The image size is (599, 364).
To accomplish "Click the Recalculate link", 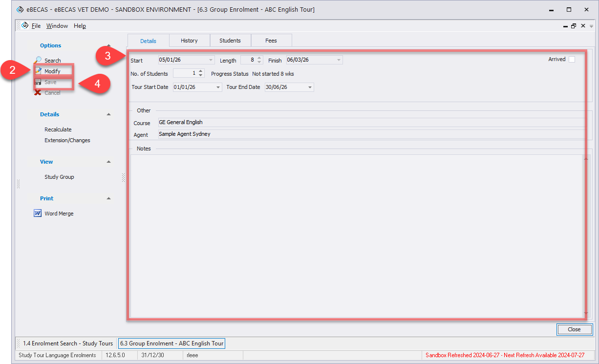I will [x=58, y=129].
